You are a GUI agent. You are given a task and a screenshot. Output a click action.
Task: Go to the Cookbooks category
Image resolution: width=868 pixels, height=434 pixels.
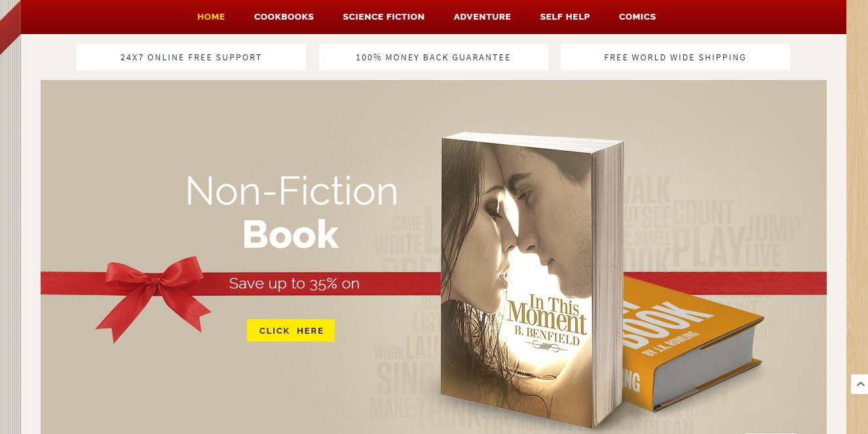tap(284, 16)
